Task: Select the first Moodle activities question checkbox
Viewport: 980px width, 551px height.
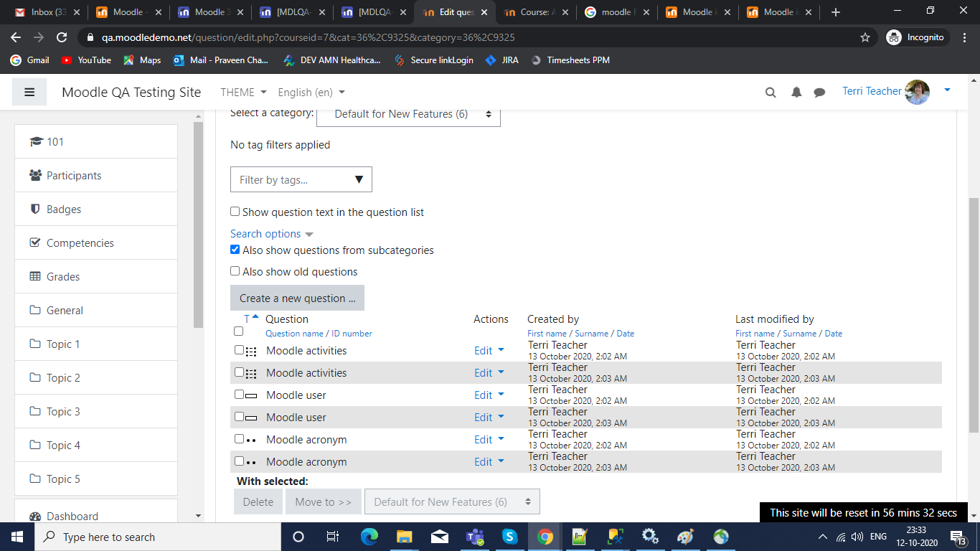Action: tap(239, 350)
